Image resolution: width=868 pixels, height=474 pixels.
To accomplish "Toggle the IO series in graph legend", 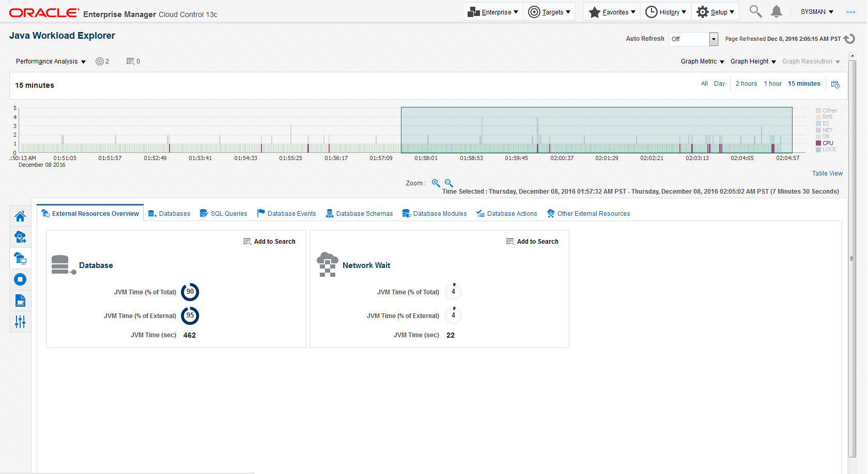I will pyautogui.click(x=823, y=123).
